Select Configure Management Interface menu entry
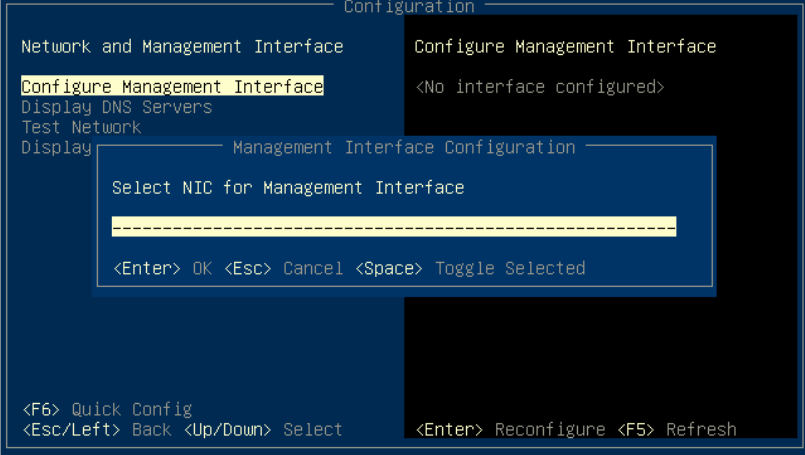Viewport: 805px width, 455px height. pyautogui.click(x=172, y=87)
